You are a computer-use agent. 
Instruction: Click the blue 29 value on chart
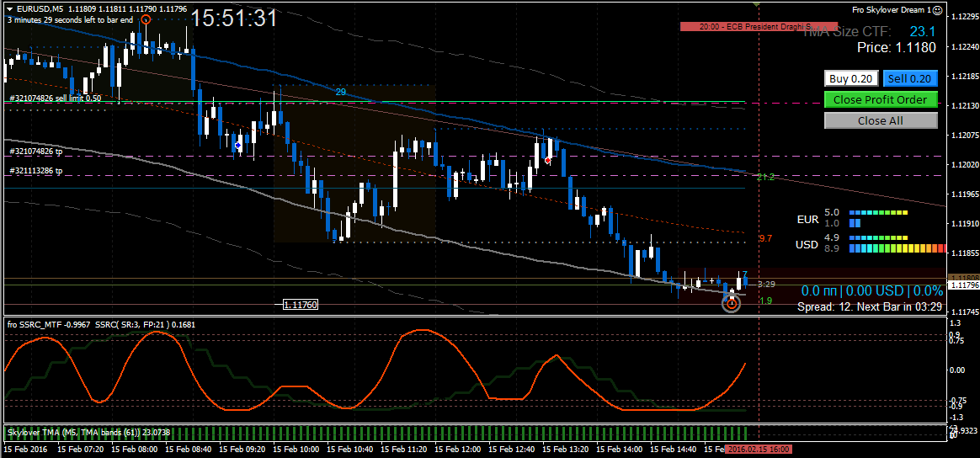click(x=341, y=92)
